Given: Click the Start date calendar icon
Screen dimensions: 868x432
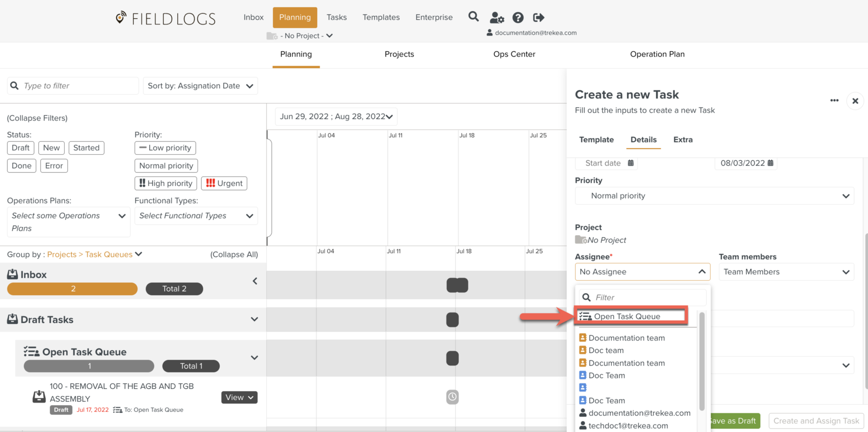Looking at the screenshot, I should point(631,163).
